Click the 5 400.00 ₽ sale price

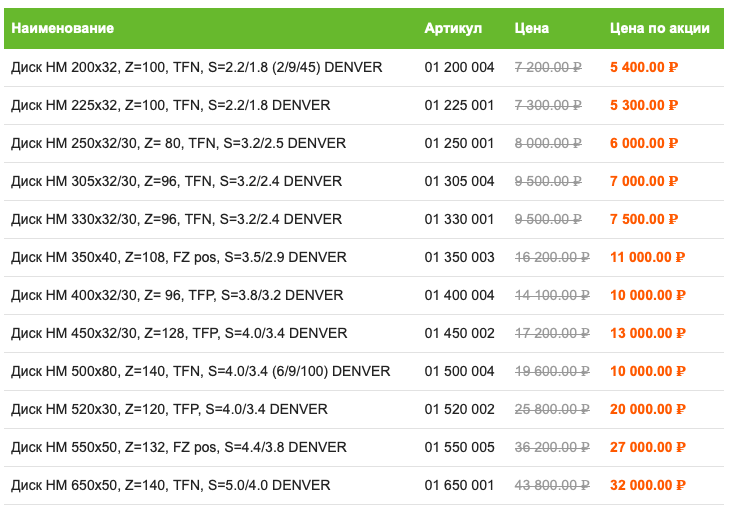coord(644,67)
